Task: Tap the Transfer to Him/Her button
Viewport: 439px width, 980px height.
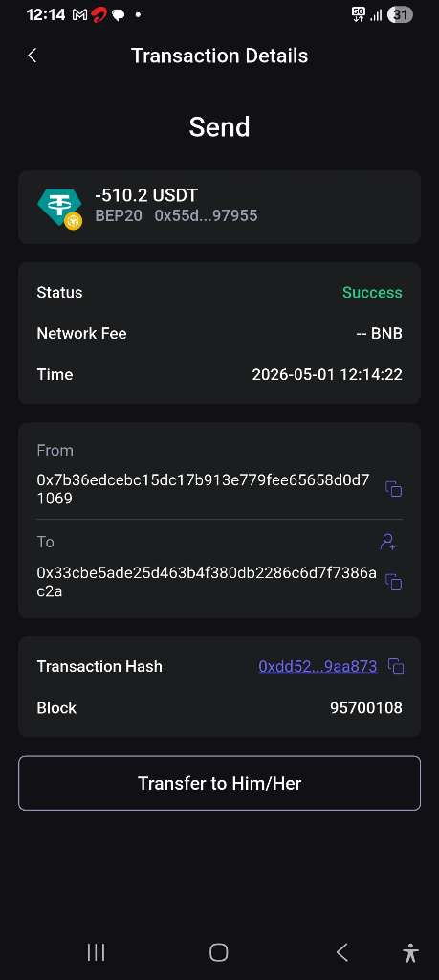Action: 219,783
